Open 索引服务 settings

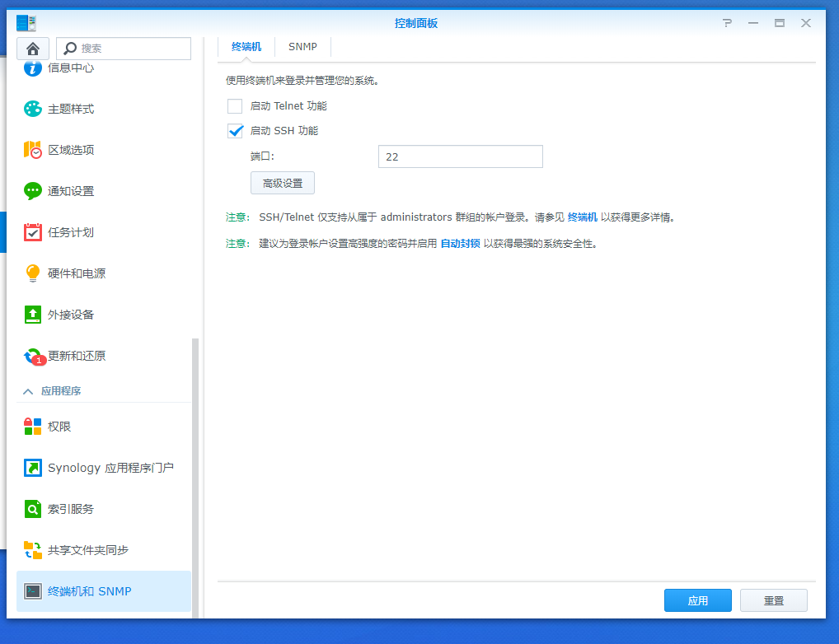tap(69, 509)
